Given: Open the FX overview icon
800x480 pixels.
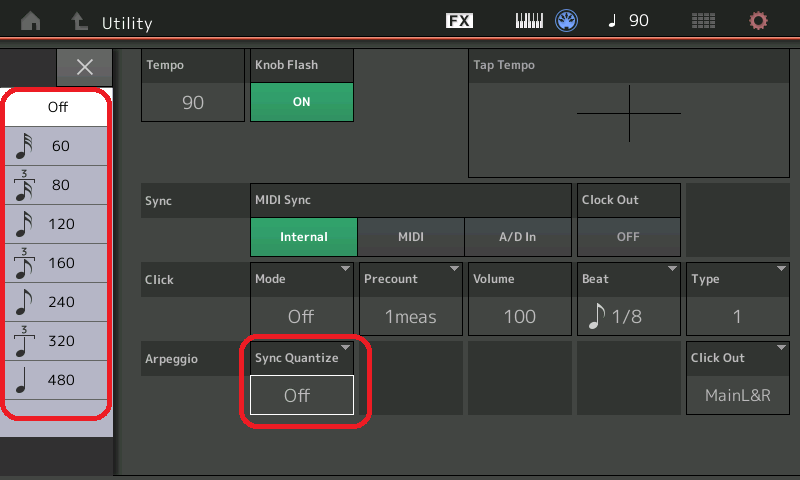Looking at the screenshot, I should pyautogui.click(x=459, y=21).
